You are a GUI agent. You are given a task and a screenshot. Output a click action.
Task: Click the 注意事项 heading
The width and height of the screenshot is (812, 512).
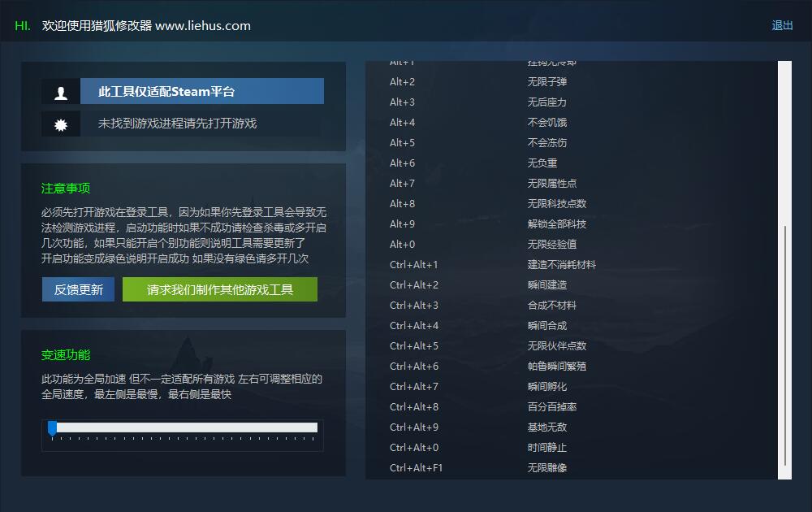pos(66,188)
